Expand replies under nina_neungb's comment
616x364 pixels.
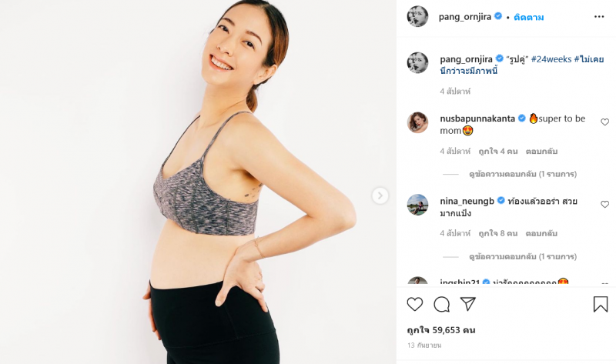click(523, 256)
